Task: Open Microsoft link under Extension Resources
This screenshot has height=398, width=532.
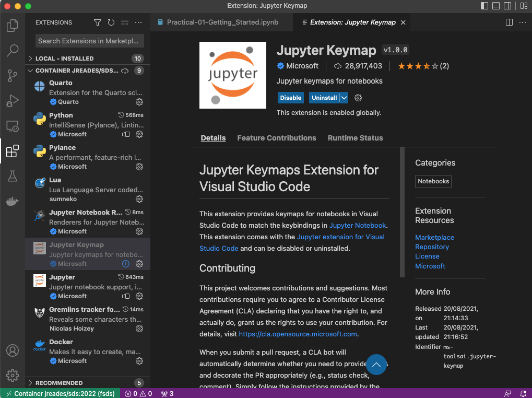Action: (430, 266)
